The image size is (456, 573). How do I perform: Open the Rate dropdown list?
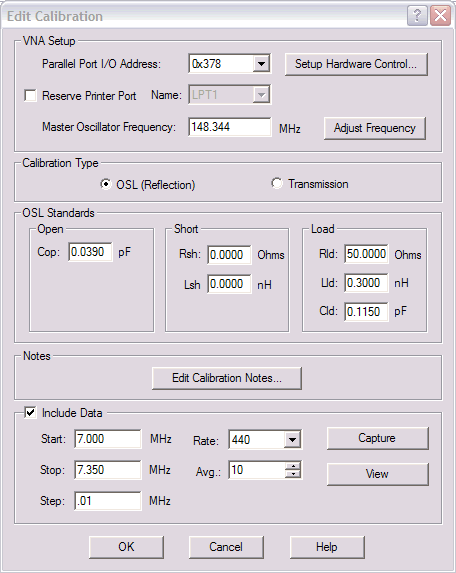click(x=292, y=439)
